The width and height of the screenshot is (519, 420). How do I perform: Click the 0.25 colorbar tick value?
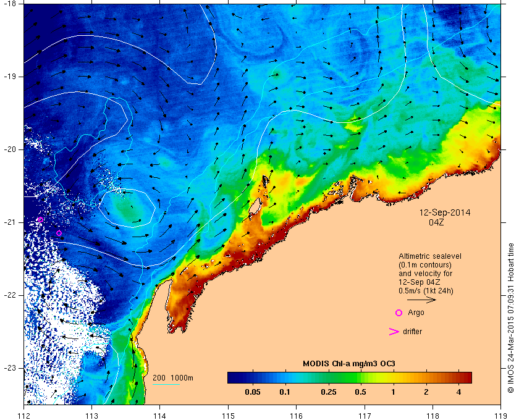[x=329, y=392]
